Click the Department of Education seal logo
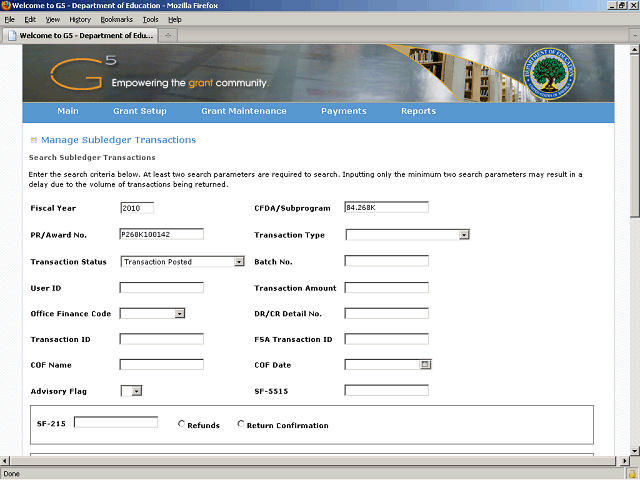Screen dimensions: 640x480 [x=549, y=73]
